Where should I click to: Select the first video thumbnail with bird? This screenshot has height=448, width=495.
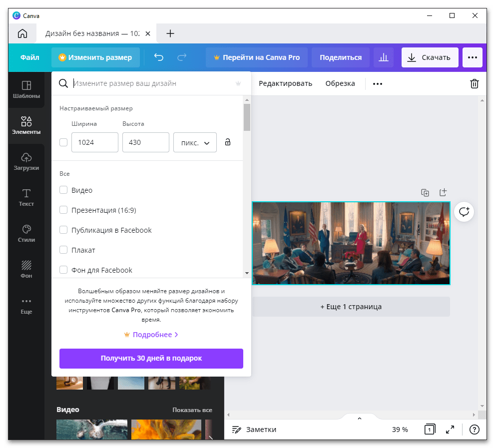point(92,430)
